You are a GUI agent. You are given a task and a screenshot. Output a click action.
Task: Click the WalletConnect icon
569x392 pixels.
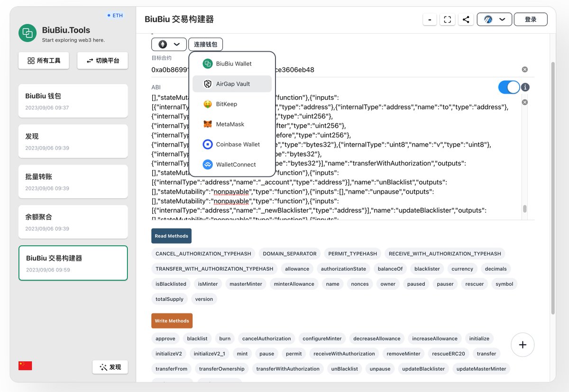pyautogui.click(x=208, y=164)
